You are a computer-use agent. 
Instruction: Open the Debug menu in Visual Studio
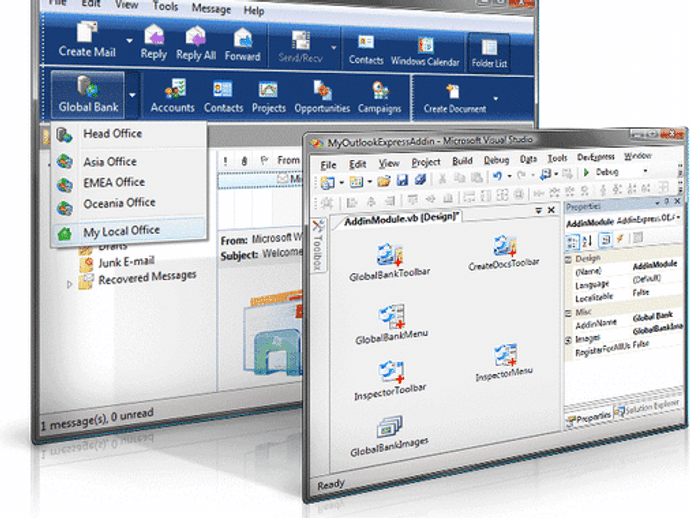point(496,160)
